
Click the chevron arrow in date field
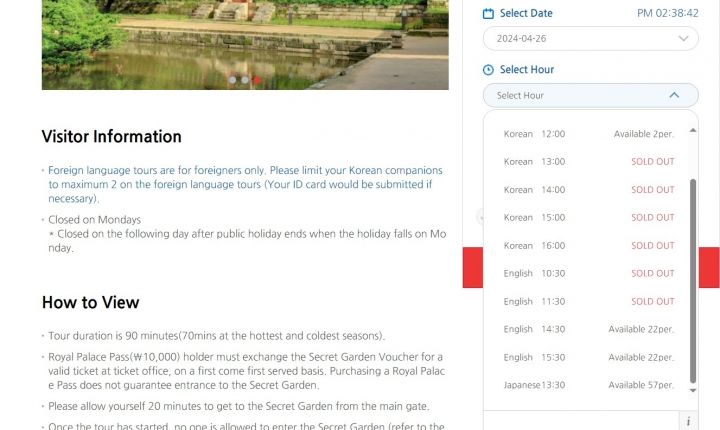click(683, 39)
